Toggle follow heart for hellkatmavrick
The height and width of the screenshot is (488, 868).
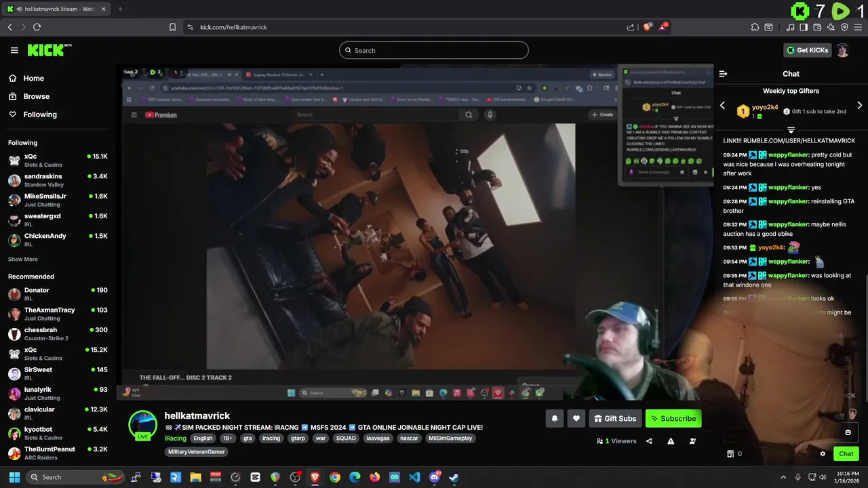(x=576, y=419)
